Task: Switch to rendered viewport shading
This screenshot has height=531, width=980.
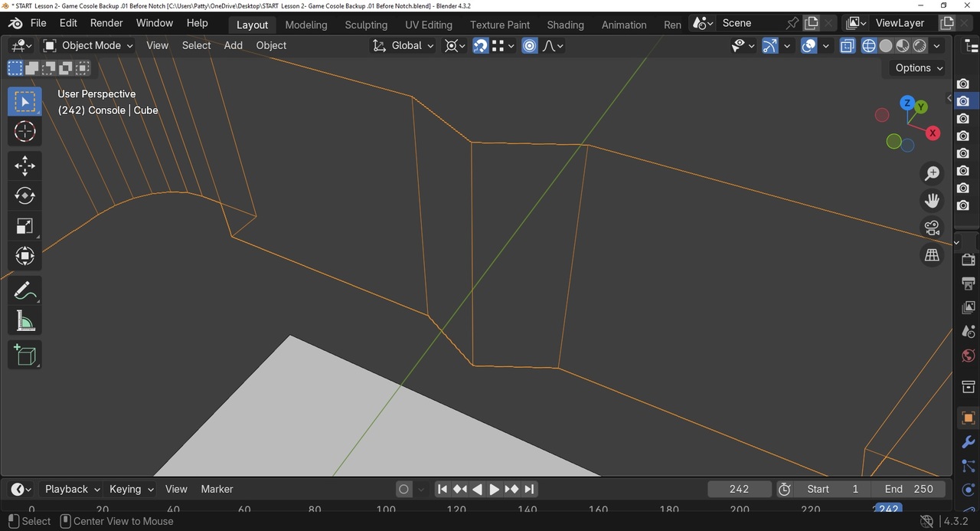Action: click(x=920, y=45)
